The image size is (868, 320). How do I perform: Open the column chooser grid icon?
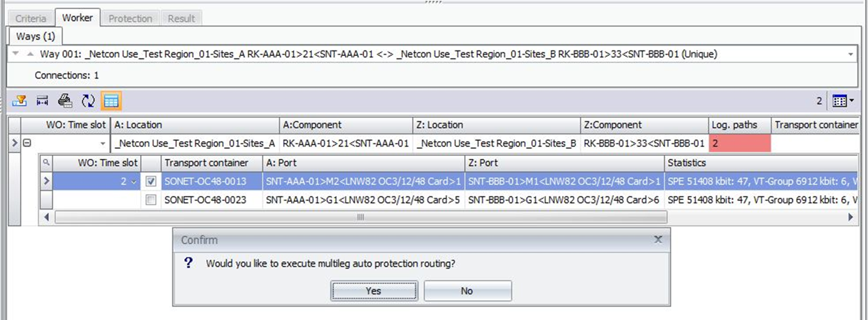[x=842, y=101]
